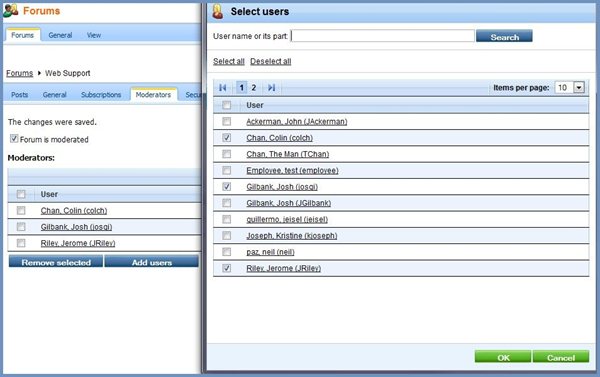Screen dimensions: 600x377
Task: Check the Joseph, Kristine checkbox
Action: coord(227,235)
